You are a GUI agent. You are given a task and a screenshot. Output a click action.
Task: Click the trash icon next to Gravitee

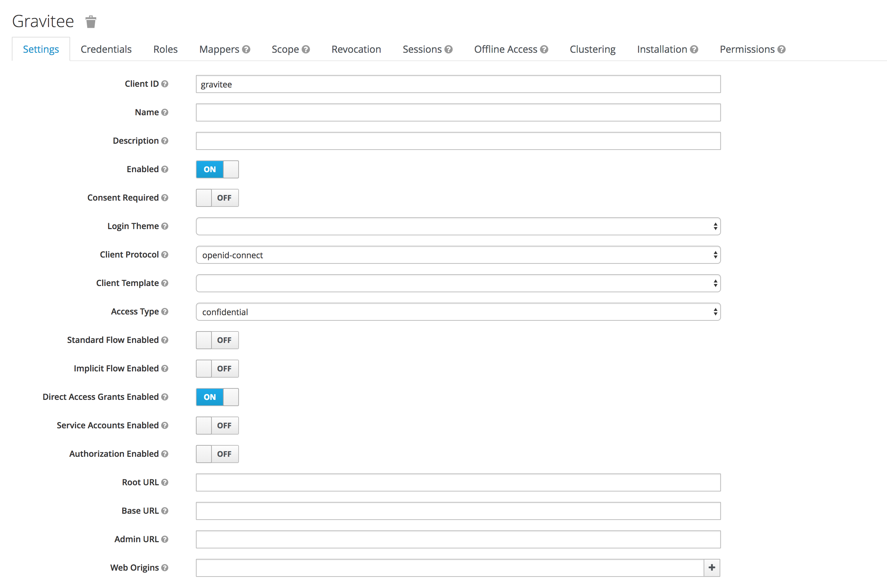(91, 22)
